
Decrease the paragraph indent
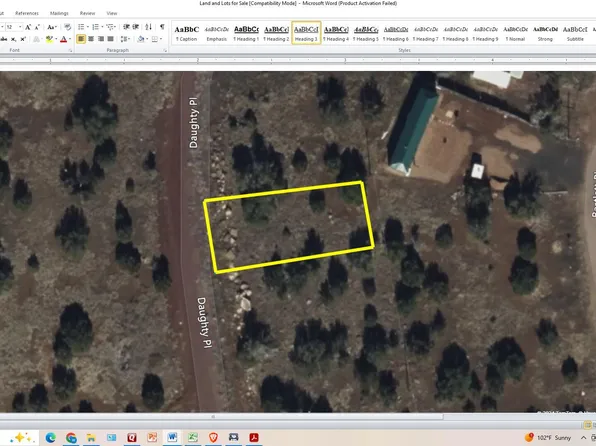(x=126, y=27)
